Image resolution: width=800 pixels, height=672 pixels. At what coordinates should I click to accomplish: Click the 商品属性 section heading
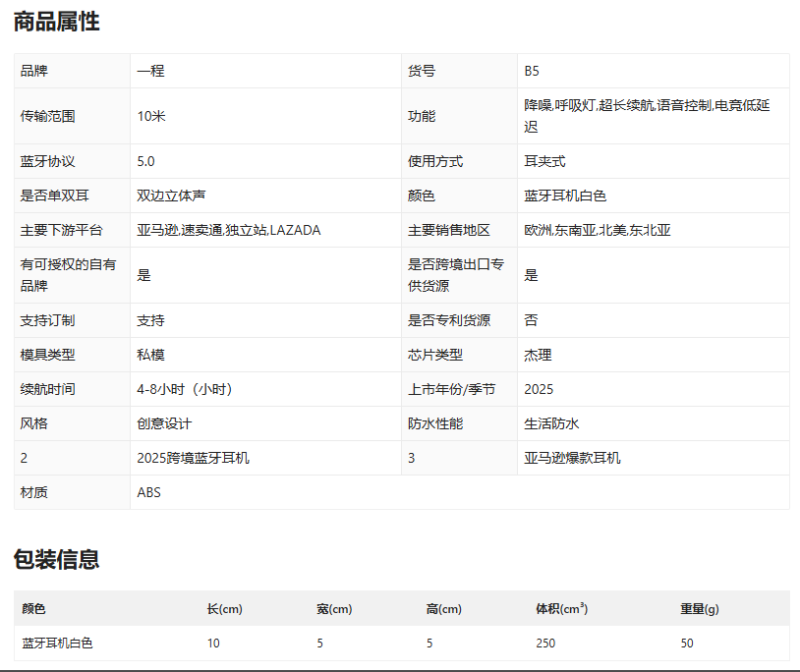57,22
